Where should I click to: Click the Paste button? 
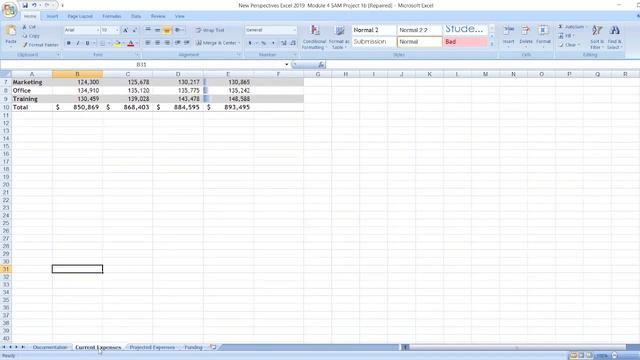point(11,35)
